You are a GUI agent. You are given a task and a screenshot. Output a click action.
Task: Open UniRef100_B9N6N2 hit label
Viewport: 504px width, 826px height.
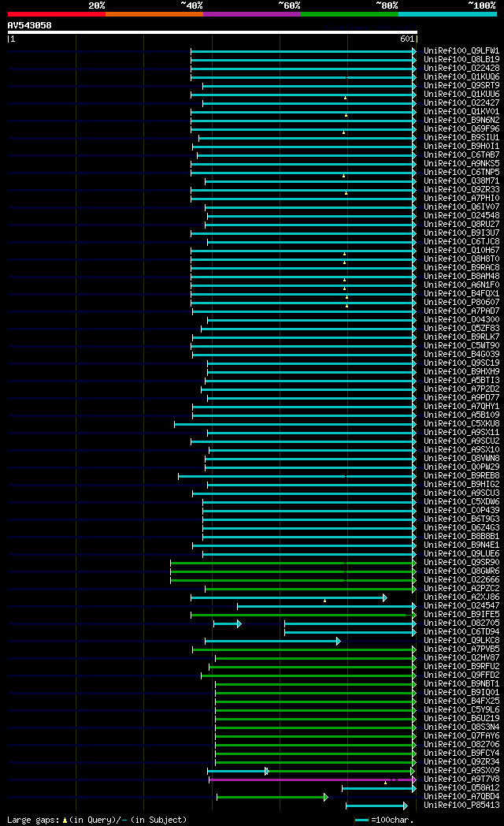tap(461, 121)
